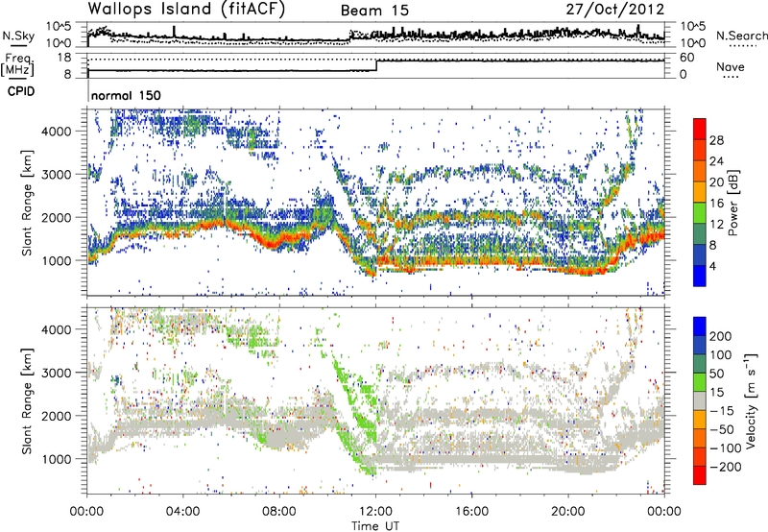Click the 'Slant Range [km]' label of velocity panel
Image resolution: width=768 pixels, height=532 pixels.
(27, 401)
